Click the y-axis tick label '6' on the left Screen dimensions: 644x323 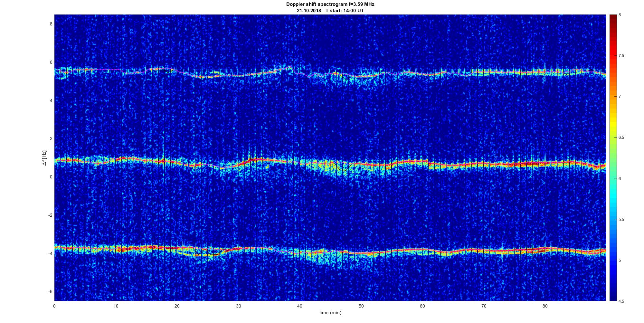coord(51,62)
